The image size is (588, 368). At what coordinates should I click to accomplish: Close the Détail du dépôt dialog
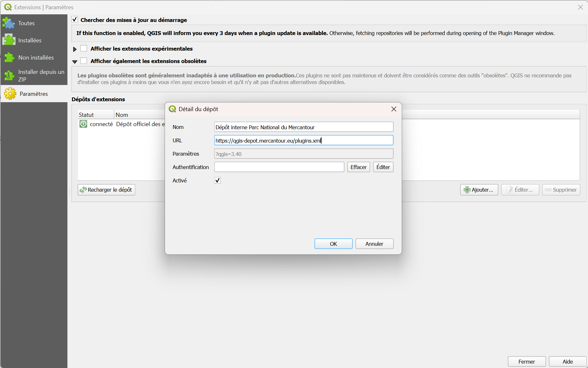[394, 109]
